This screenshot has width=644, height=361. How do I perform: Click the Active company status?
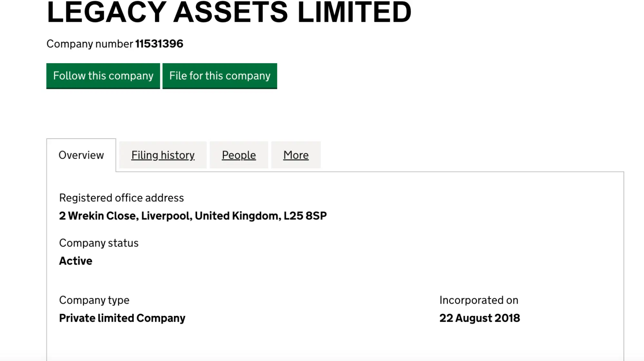(x=75, y=261)
